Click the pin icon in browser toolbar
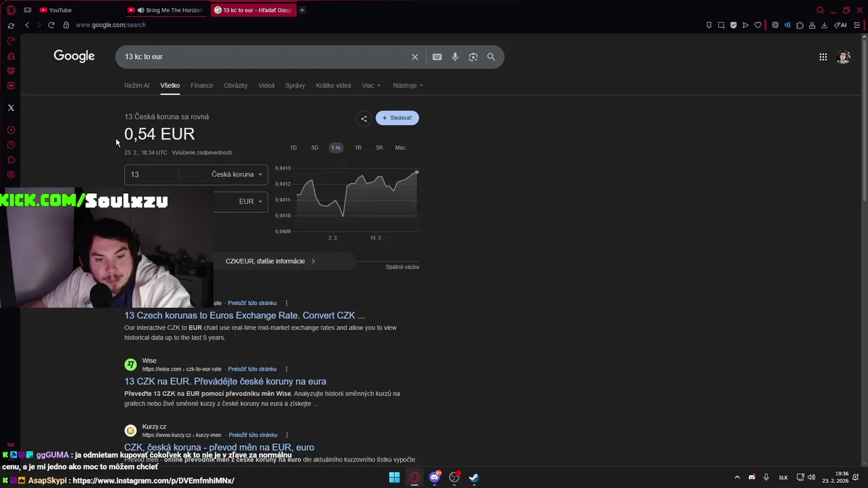Screen dimensions: 868x488 point(709,25)
